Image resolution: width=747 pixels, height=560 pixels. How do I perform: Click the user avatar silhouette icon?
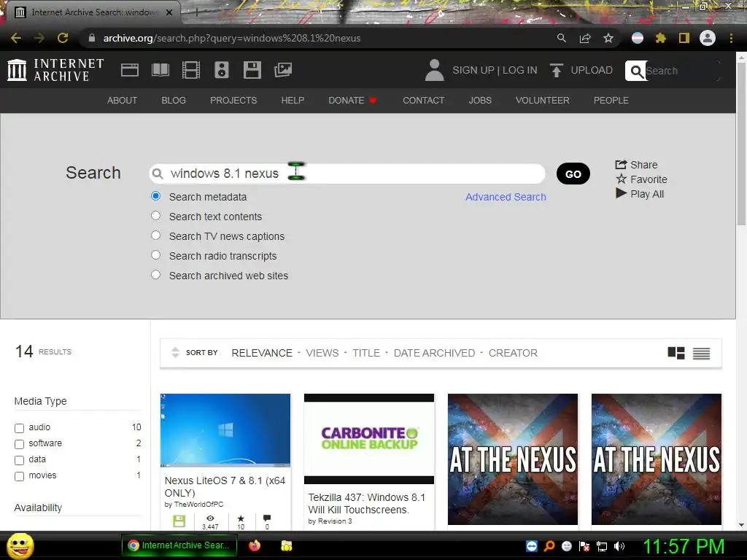(435, 70)
